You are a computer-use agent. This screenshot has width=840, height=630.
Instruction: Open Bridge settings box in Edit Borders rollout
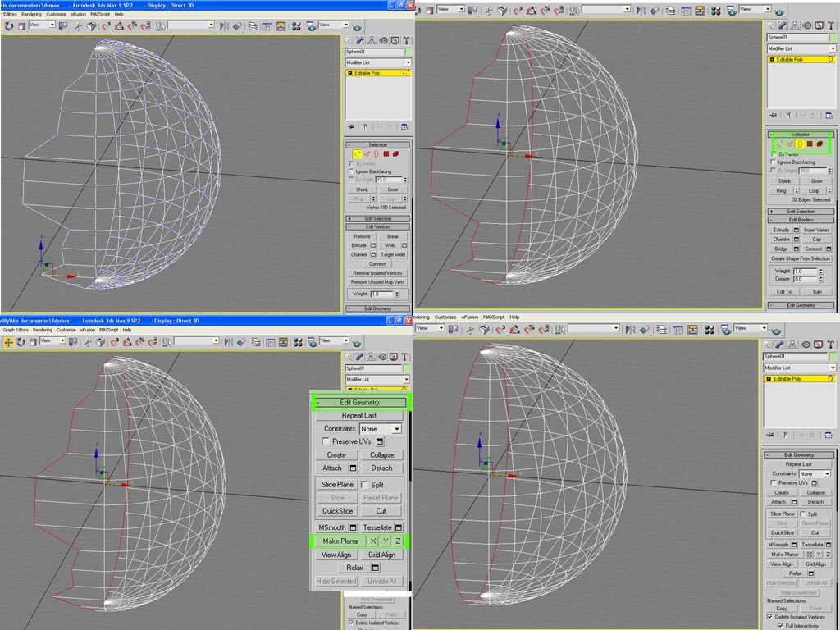tap(796, 249)
